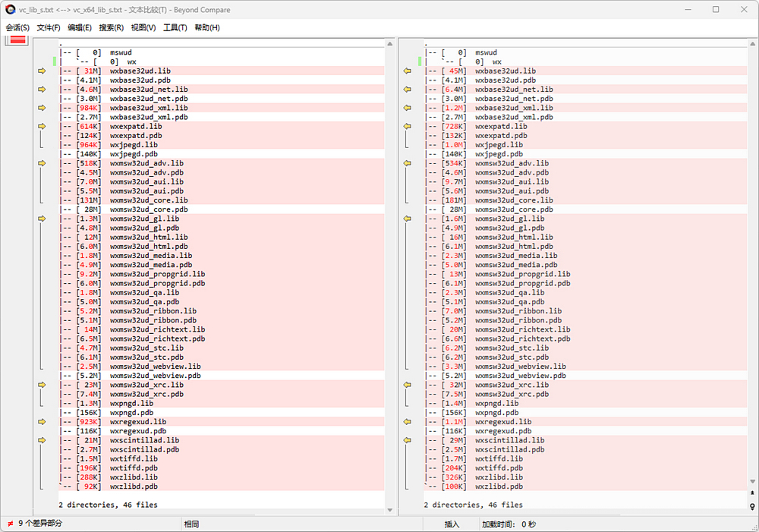Select right pane line wxmsw32ud_media.pdb
Viewport: 759px width, 532px height.
tap(586, 265)
